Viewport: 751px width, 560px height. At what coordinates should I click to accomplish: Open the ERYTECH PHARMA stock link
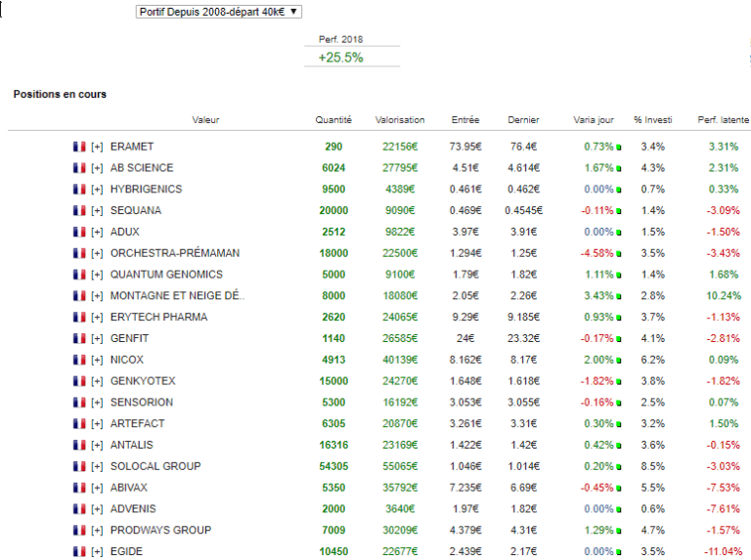[158, 317]
